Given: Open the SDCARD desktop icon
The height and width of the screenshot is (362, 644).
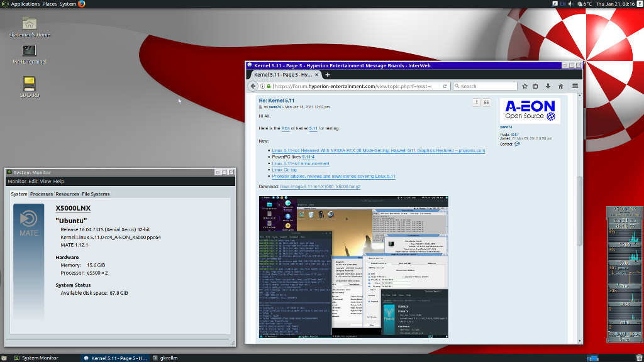Looking at the screenshot, I should pyautogui.click(x=29, y=87).
